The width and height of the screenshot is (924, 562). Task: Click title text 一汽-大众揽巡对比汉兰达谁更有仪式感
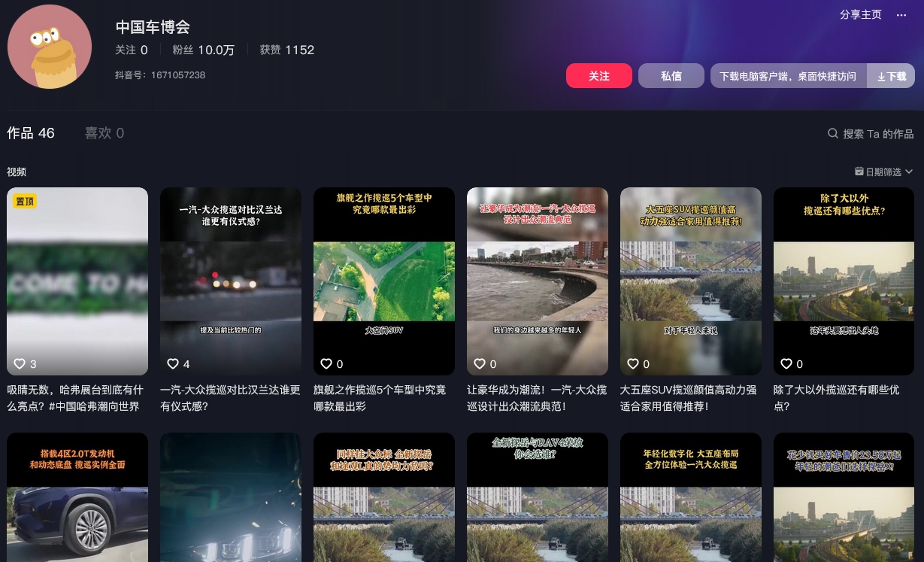[x=230, y=398]
